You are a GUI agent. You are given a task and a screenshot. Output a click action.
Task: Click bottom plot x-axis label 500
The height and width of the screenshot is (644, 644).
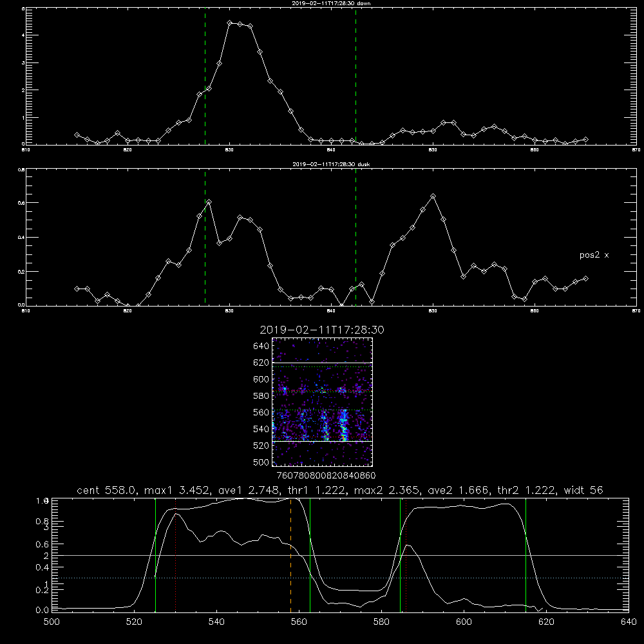(52, 622)
